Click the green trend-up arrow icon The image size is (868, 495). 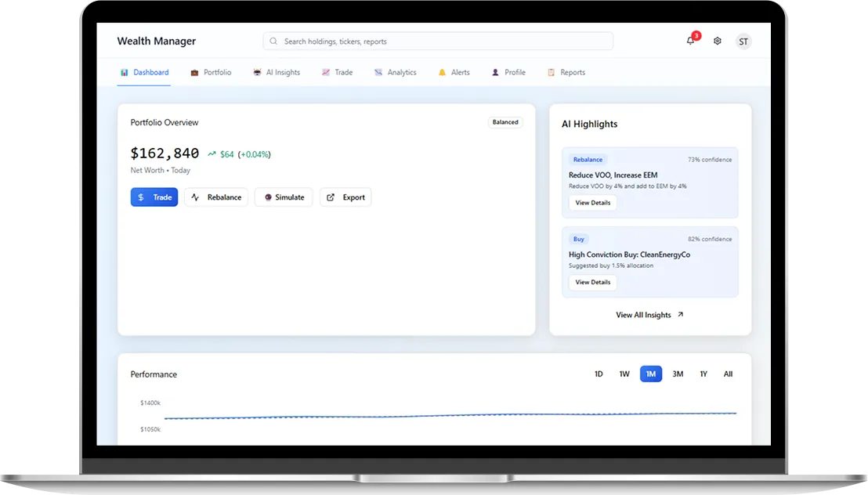click(x=212, y=154)
